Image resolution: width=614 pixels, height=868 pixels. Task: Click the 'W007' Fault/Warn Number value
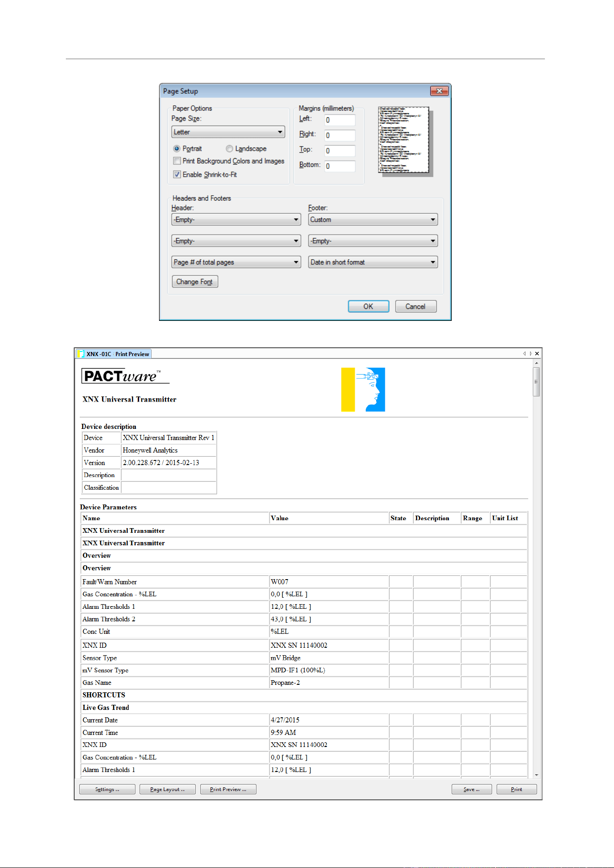pos(280,582)
